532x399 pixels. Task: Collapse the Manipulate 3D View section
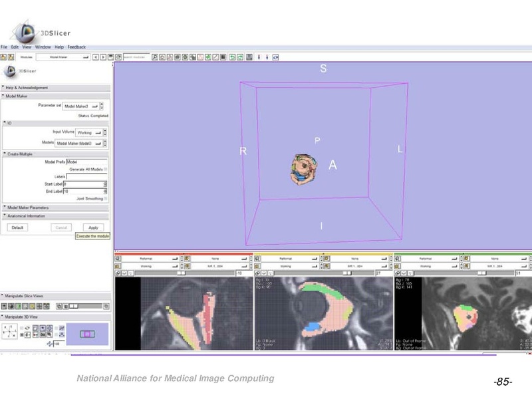56,317
